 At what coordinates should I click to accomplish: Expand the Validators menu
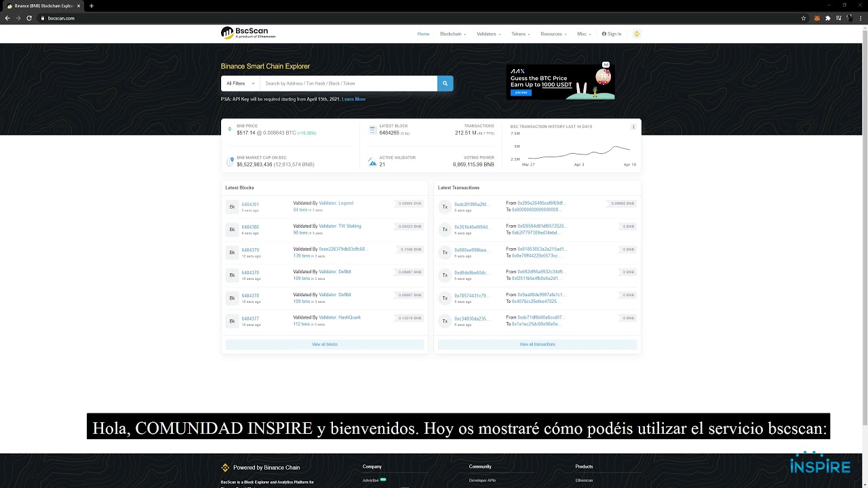tap(489, 34)
